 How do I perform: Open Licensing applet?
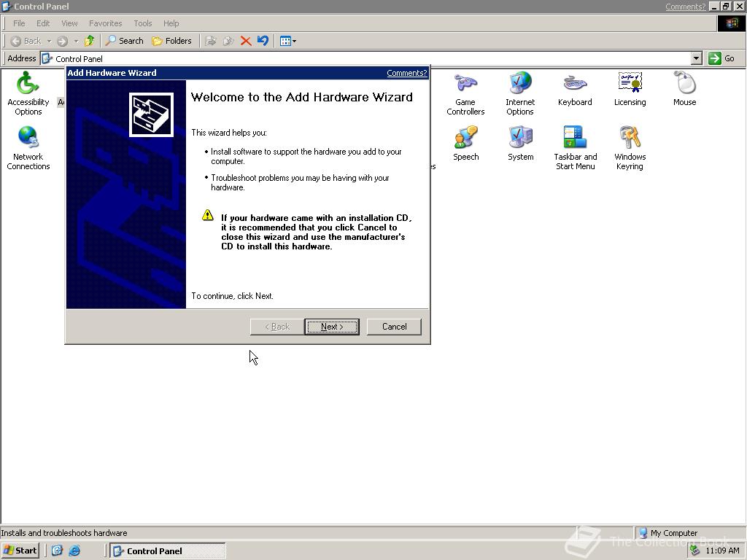[x=630, y=89]
